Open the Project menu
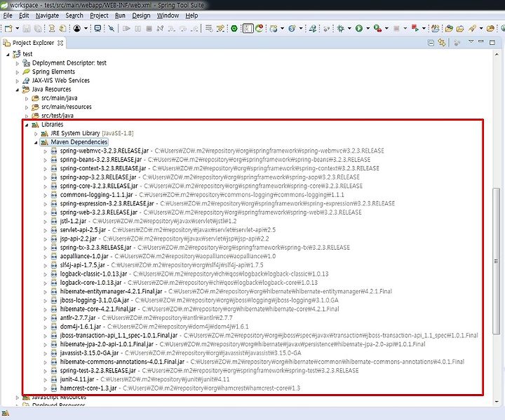The image size is (505, 420). [99, 15]
